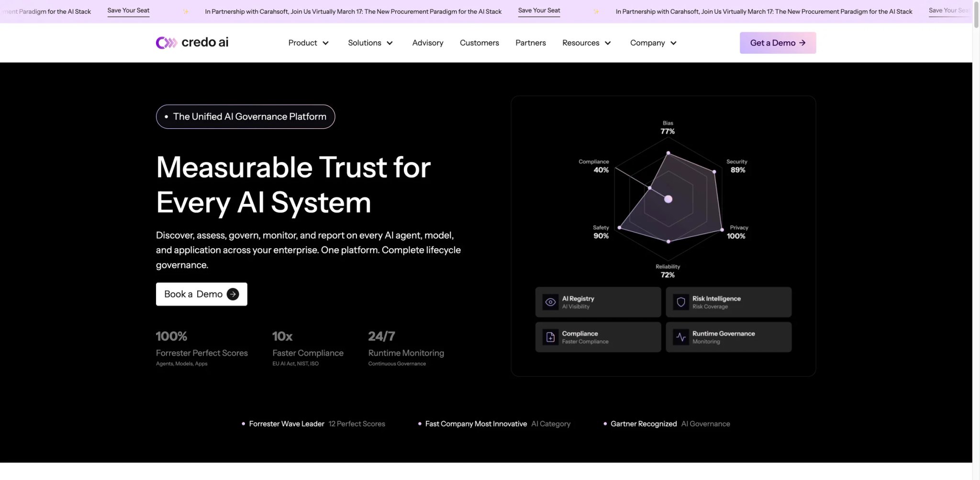Go to the Advisory page
The width and height of the screenshot is (980, 480).
click(x=428, y=43)
